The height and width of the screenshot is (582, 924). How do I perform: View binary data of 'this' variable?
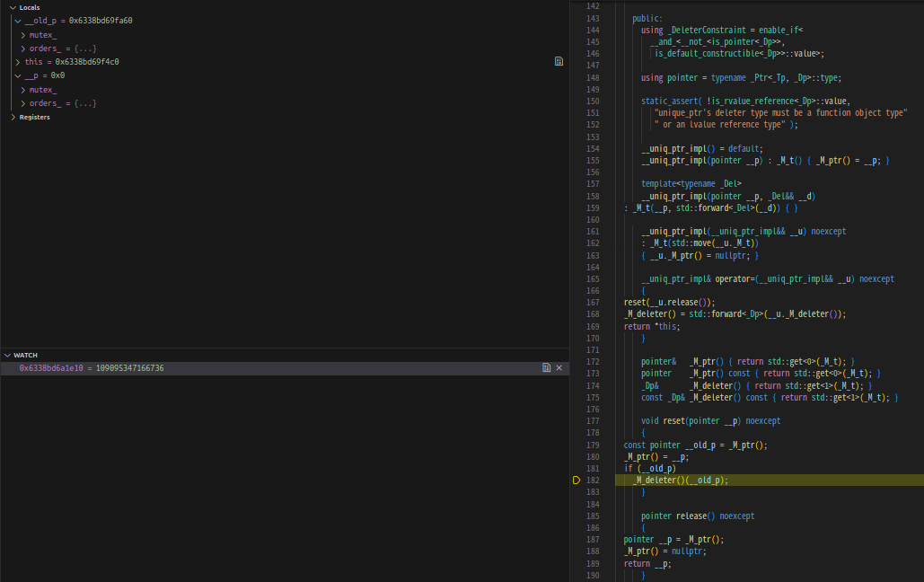(x=559, y=61)
